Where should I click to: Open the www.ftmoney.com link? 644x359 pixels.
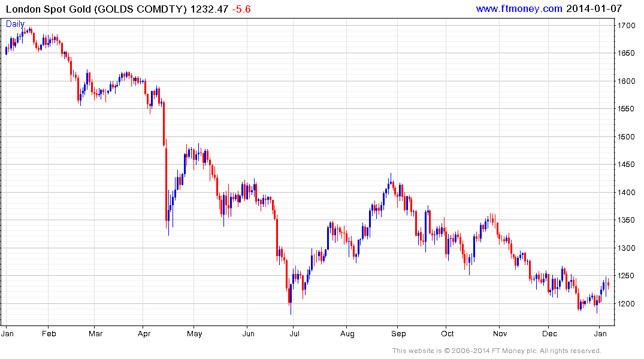[519, 8]
